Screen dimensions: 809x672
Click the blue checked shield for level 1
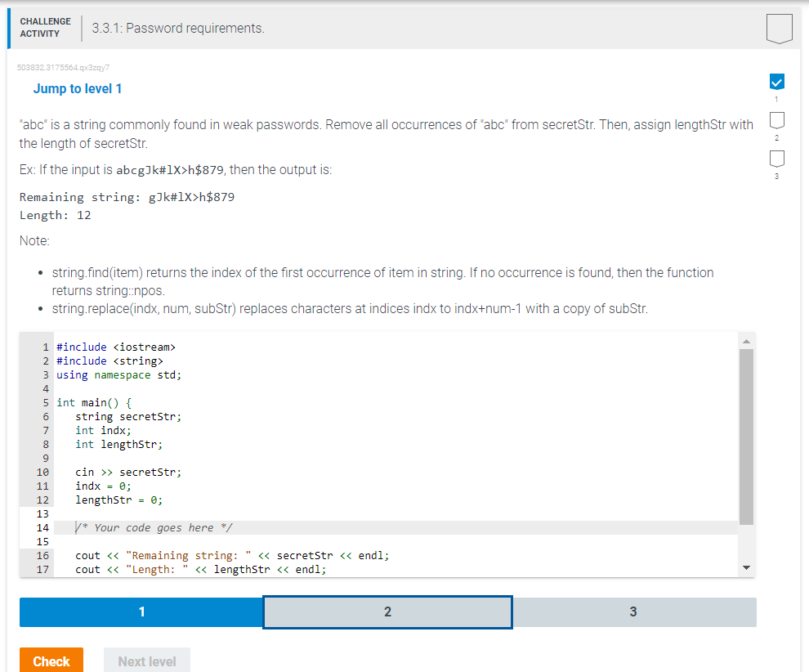(x=776, y=81)
